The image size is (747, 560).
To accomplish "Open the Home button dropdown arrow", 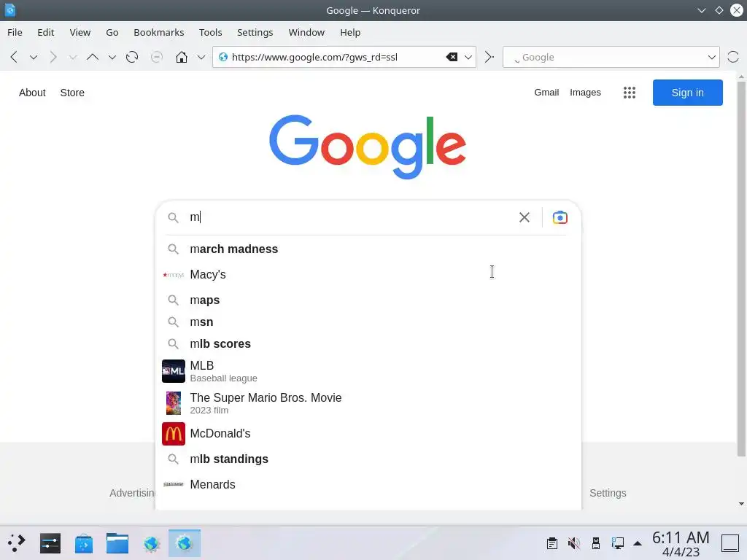I will (x=201, y=57).
